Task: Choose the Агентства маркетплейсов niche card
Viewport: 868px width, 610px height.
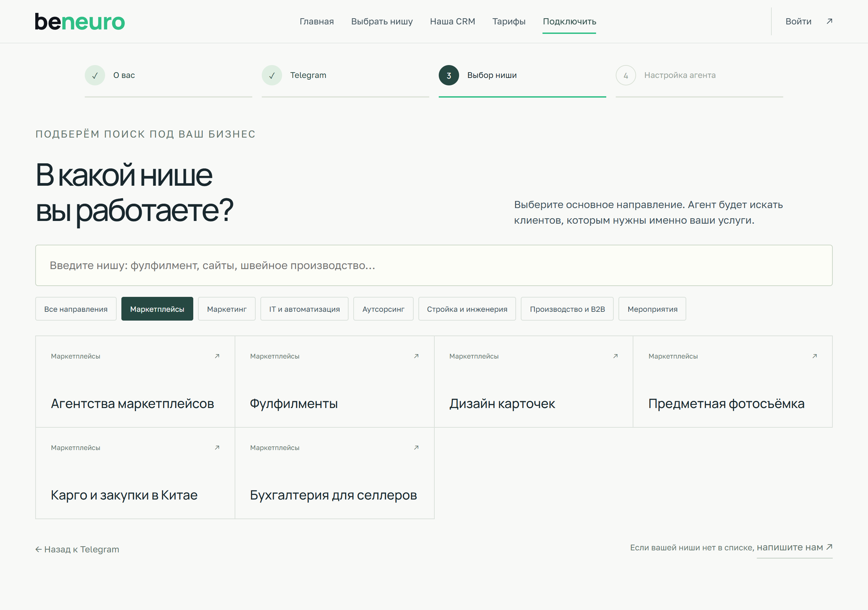Action: (135, 381)
